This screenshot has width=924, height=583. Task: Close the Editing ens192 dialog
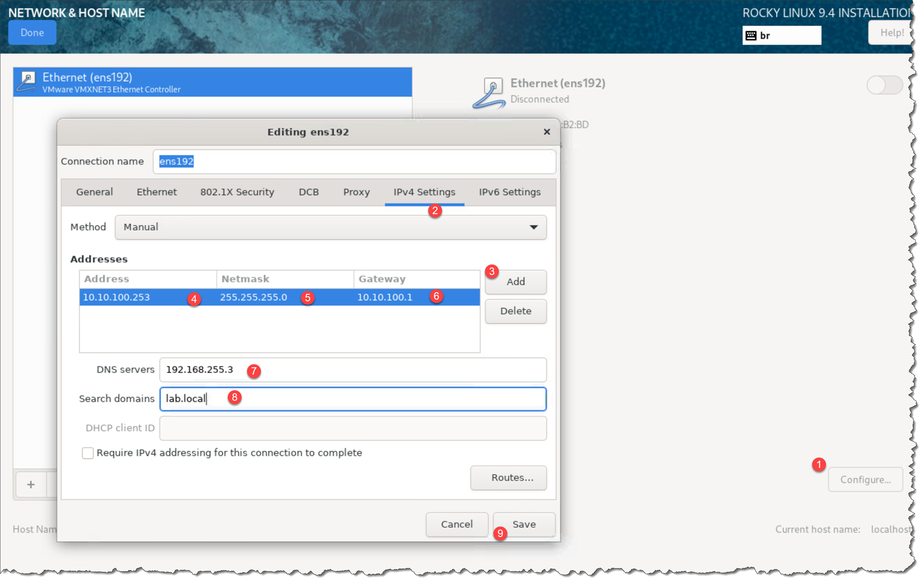click(546, 132)
